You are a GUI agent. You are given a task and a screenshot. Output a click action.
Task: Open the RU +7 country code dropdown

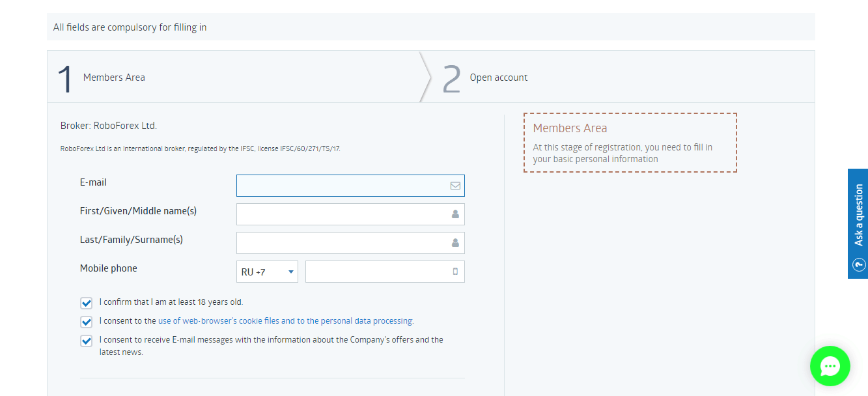pos(267,272)
